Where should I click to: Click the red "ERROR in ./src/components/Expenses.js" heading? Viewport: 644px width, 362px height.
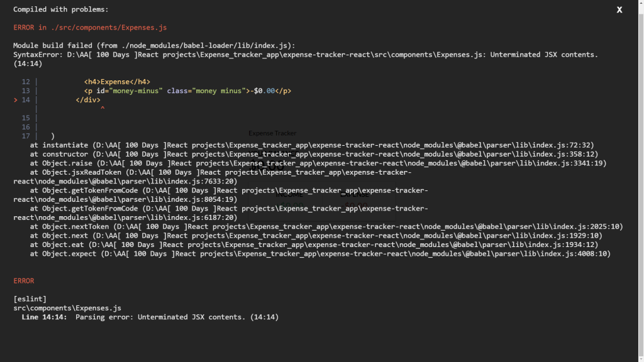(90, 28)
